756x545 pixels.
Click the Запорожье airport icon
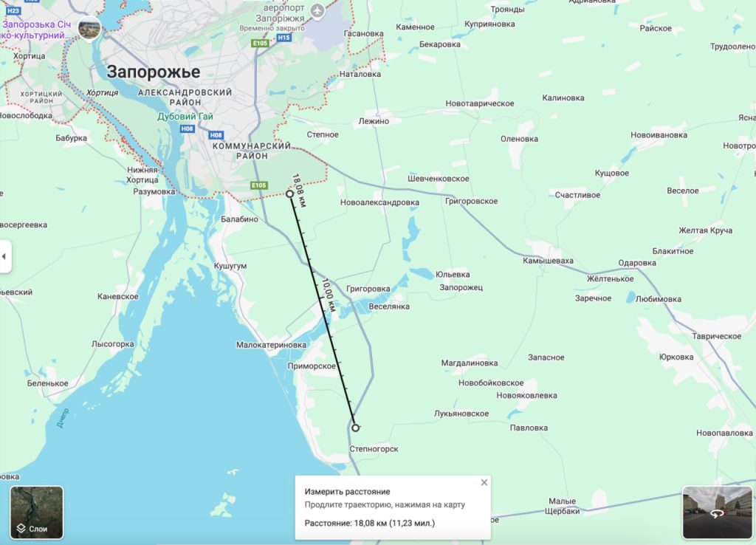(317, 10)
